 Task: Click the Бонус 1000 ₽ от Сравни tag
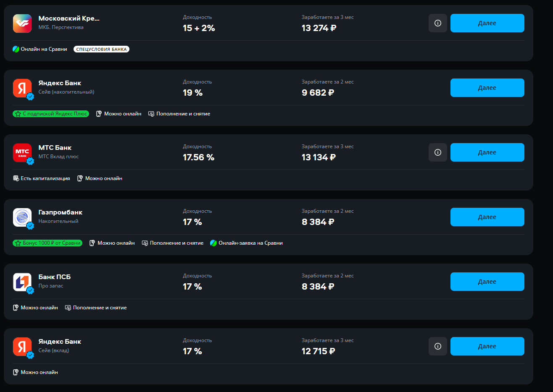pos(47,243)
